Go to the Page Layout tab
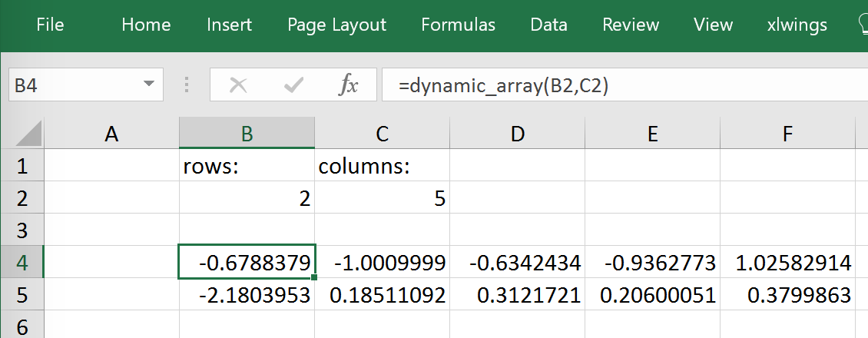The height and width of the screenshot is (338, 868). (x=336, y=25)
